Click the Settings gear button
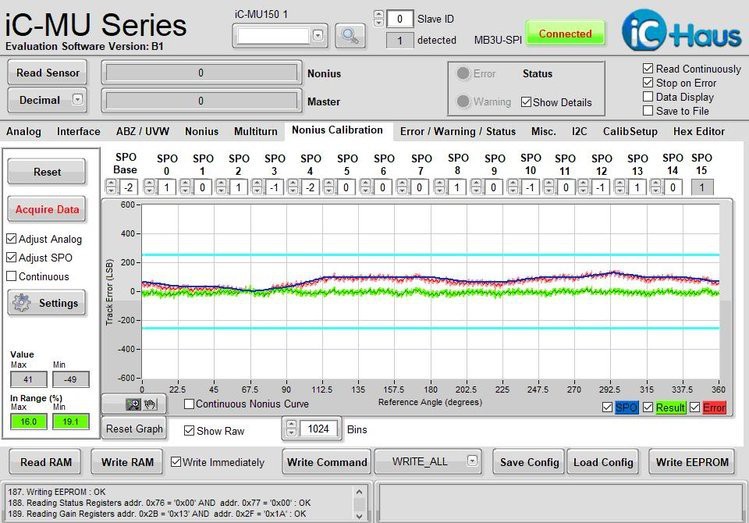This screenshot has height=523, width=749. pyautogui.click(x=47, y=303)
